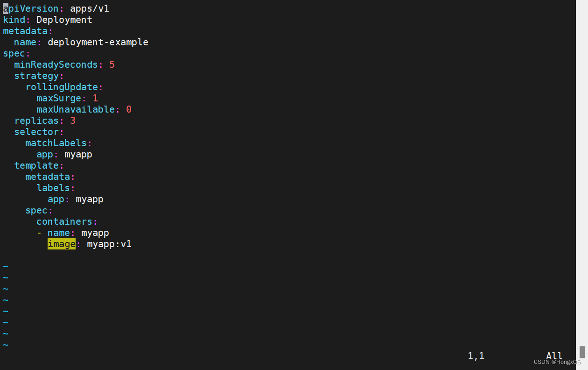This screenshot has width=588, height=370.
Task: Click the deployment-example name value
Action: point(98,42)
